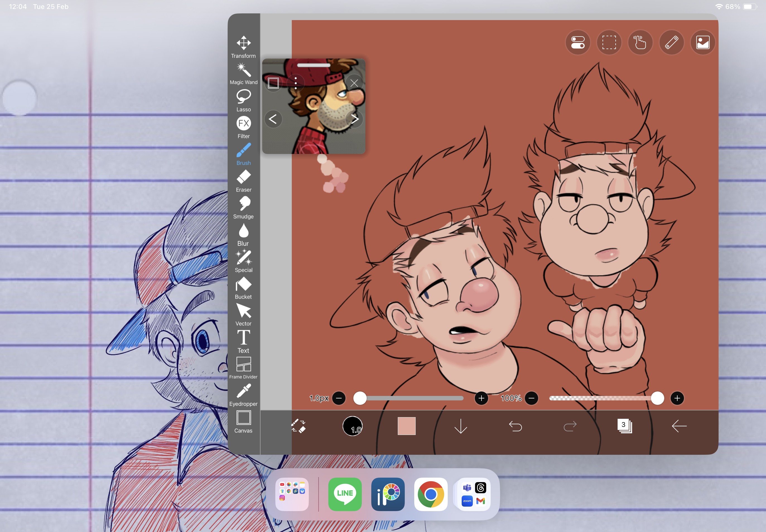The width and height of the screenshot is (766, 532).
Task: Tap the undo arrow button
Action: [515, 426]
